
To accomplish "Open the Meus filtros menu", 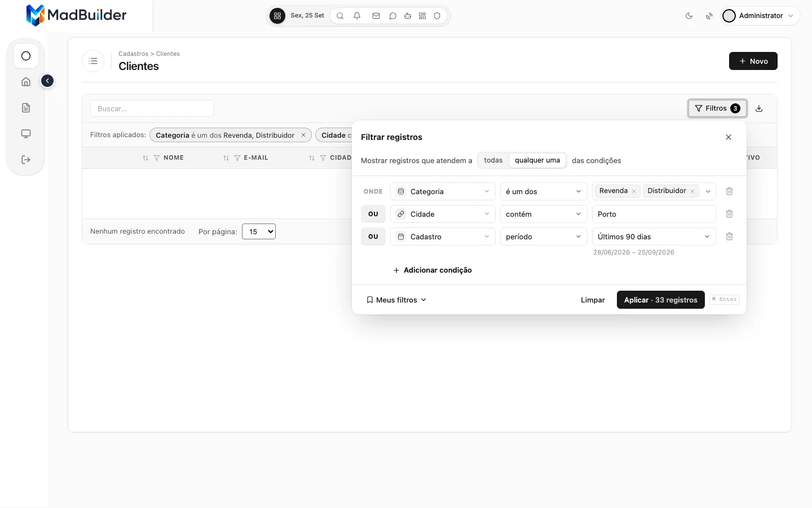I will point(396,300).
